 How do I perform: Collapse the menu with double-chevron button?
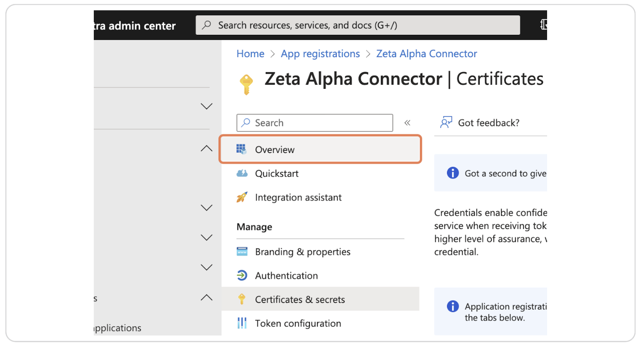(x=407, y=123)
